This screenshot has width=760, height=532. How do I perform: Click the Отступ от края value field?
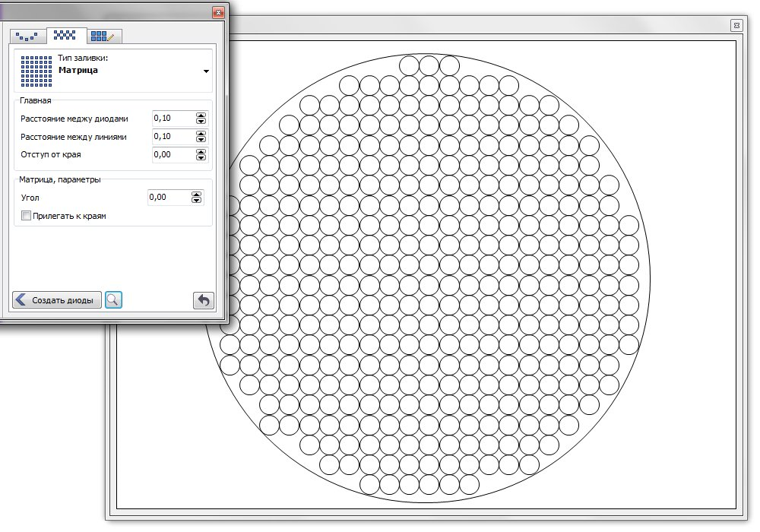173,155
